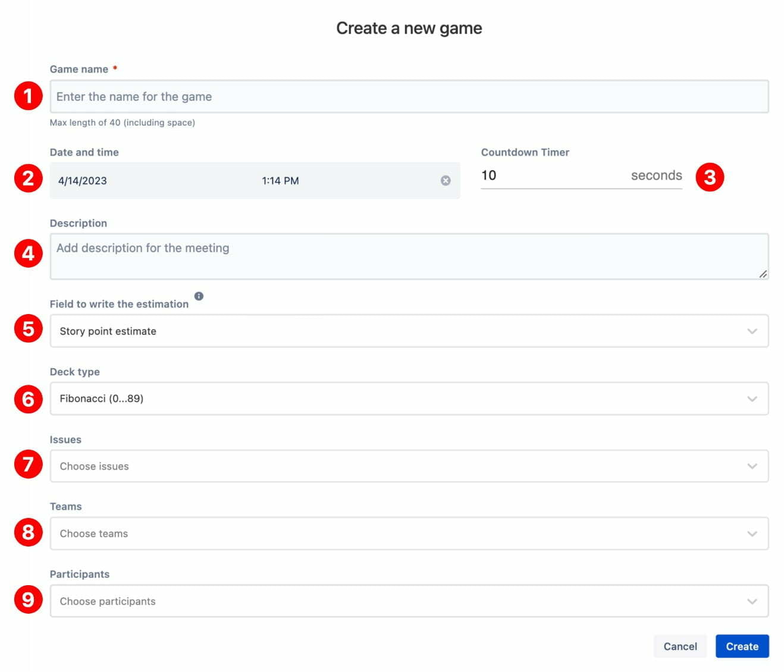Click the chevron on the estimation field

tap(752, 331)
